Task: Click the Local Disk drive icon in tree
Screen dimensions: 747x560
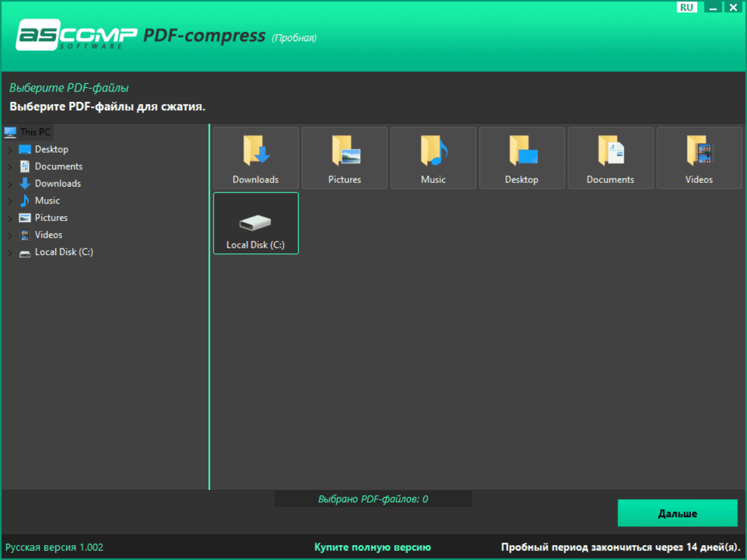Action: 25,253
